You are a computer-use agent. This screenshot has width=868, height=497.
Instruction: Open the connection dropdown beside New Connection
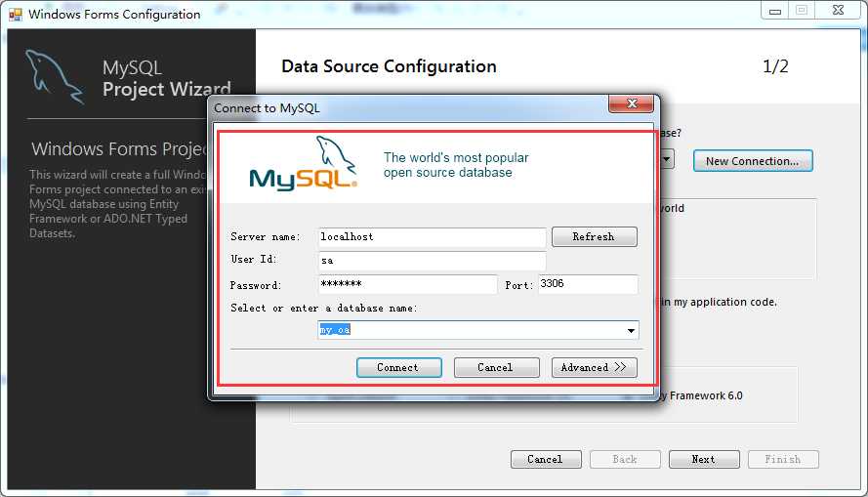pyautogui.click(x=667, y=160)
